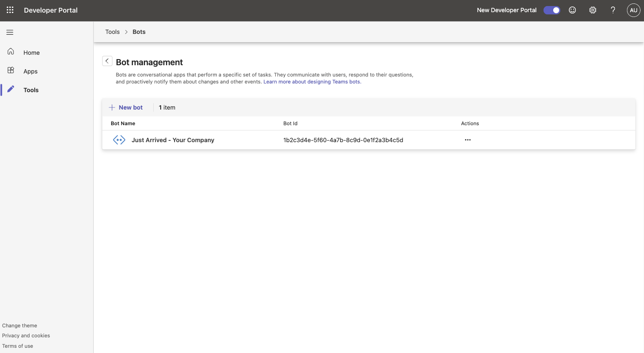Click the Home house icon
Screen dimensions: 644x353
[x=11, y=52]
